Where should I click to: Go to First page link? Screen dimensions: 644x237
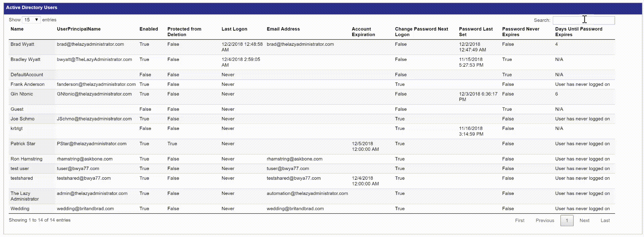coord(520,221)
